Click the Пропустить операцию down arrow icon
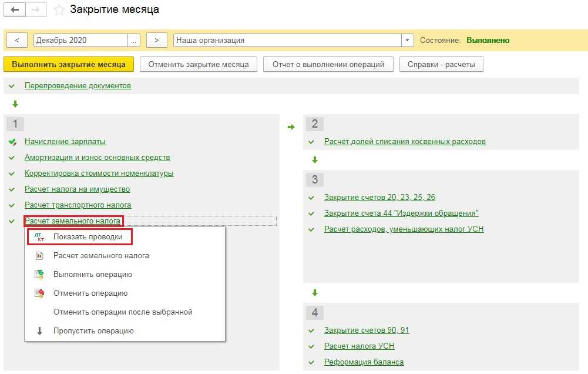Screen dimensions: 588x374 [39, 331]
